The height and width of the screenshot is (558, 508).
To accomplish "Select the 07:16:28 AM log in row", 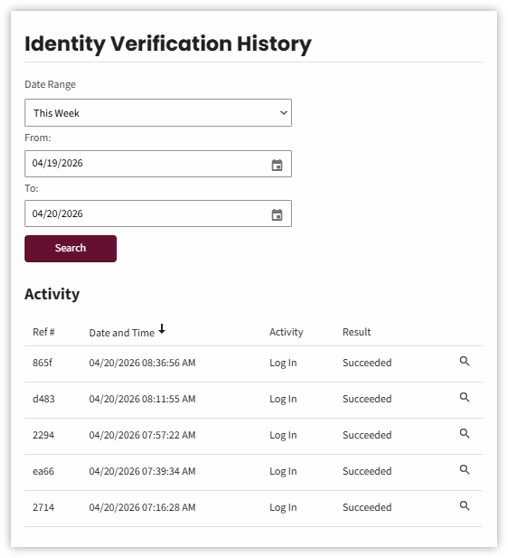I will (x=253, y=508).
